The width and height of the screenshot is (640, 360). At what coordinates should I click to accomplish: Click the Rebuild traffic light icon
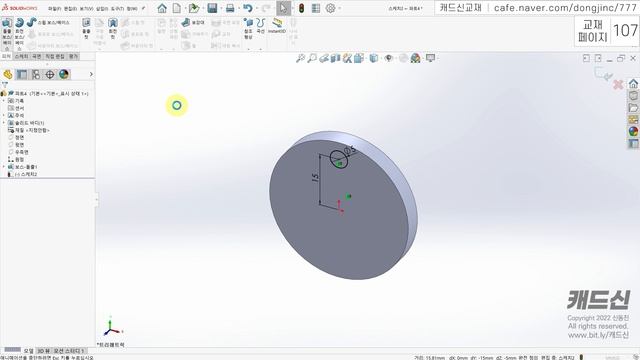(302, 8)
